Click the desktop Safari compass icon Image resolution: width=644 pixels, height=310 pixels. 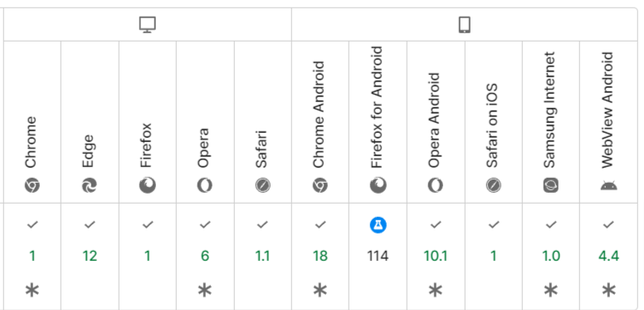pyautogui.click(x=263, y=186)
